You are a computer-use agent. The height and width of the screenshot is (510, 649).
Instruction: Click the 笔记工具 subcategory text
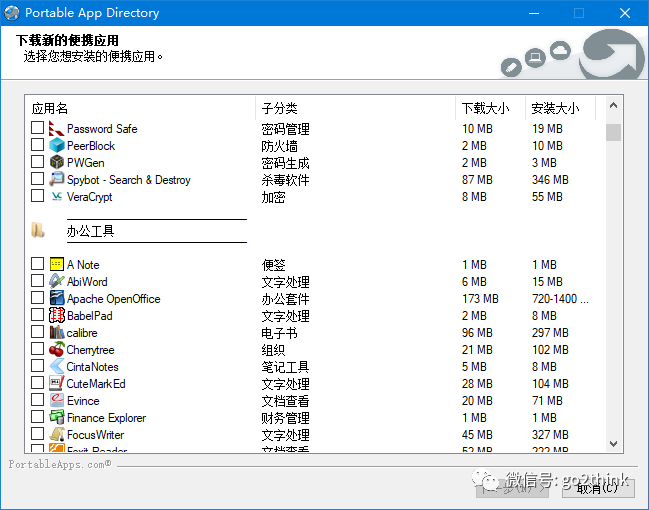click(x=285, y=367)
